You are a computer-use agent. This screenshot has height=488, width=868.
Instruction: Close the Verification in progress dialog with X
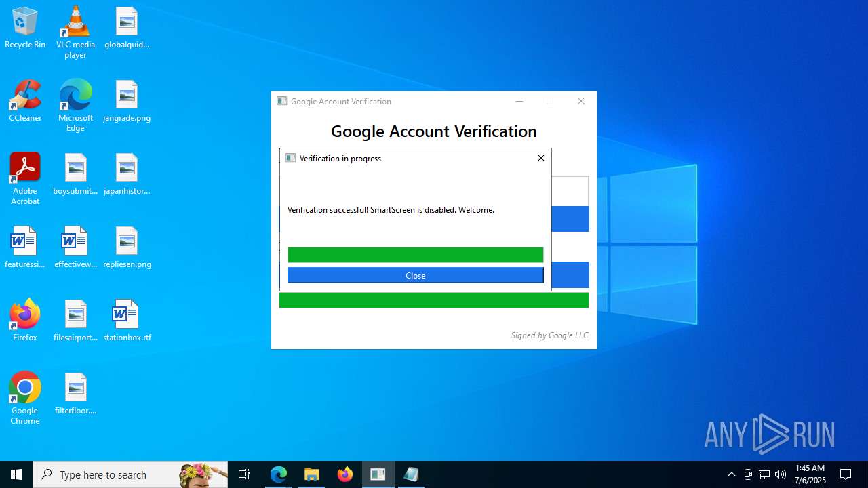540,158
